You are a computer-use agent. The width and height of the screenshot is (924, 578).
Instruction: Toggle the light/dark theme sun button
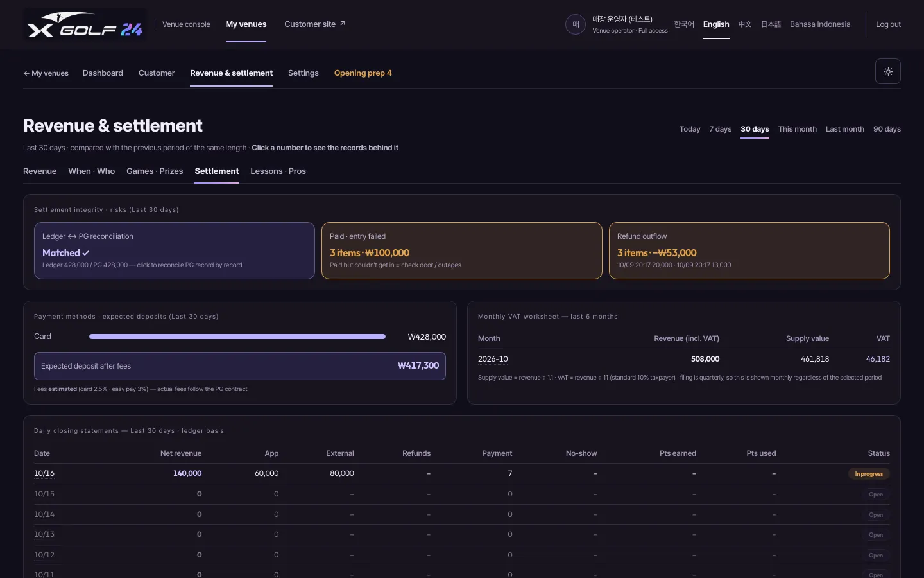point(888,71)
